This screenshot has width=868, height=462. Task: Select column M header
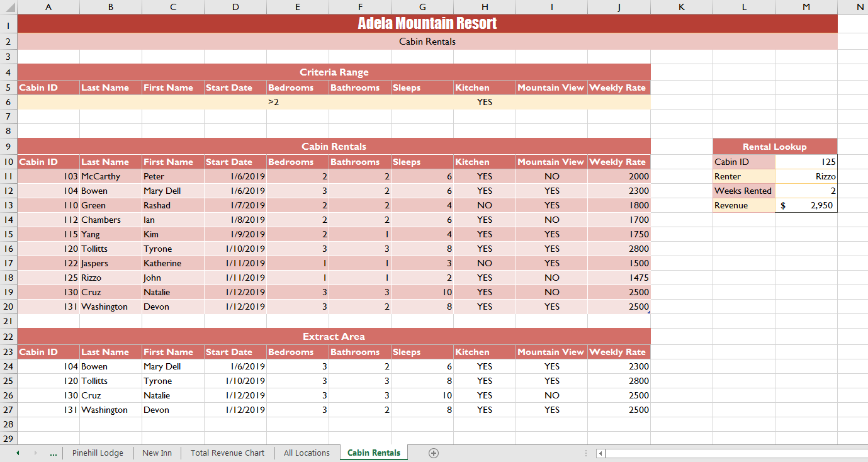(806, 7)
